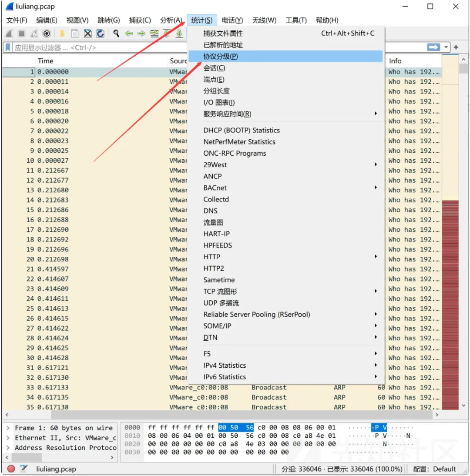Apply display filter with blue arrow button
Image resolution: width=470 pixels, height=476 pixels.
433,47
